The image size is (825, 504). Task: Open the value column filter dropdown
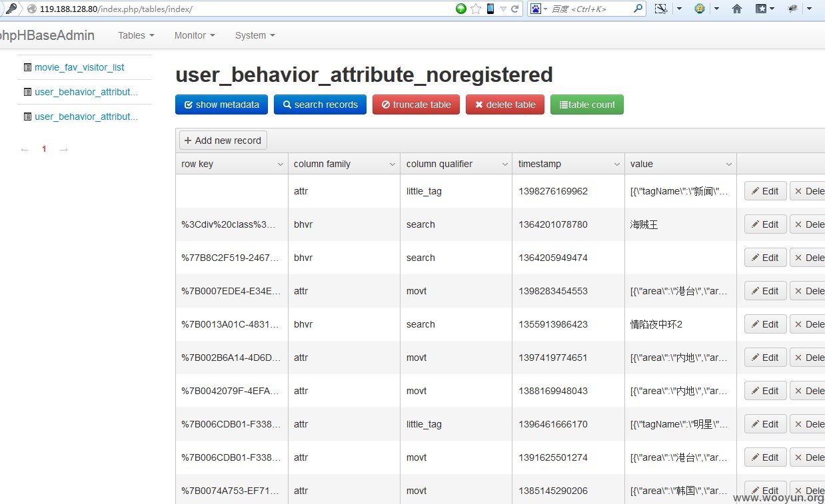pos(728,164)
